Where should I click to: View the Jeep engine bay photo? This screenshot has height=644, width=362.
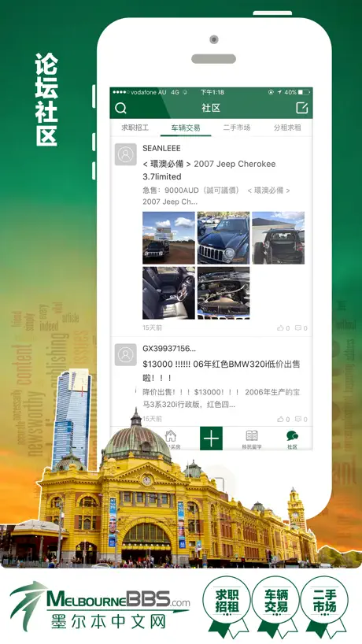[x=223, y=293]
